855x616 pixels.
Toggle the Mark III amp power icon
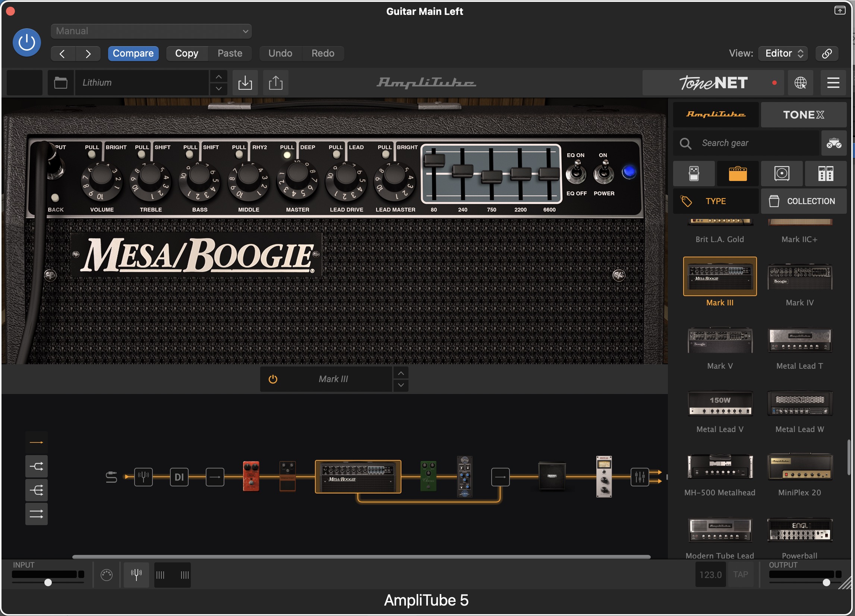[x=273, y=379]
